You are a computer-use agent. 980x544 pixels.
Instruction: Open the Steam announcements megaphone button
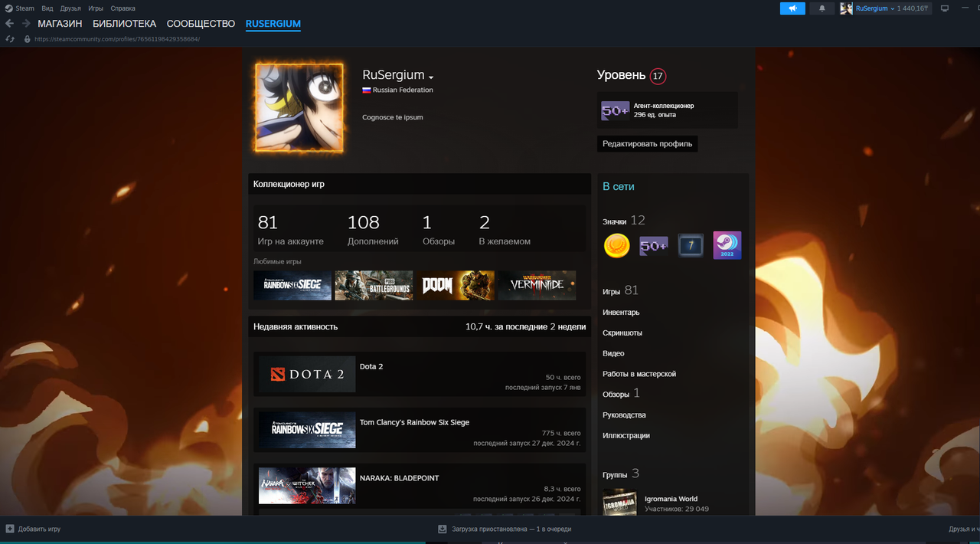pyautogui.click(x=792, y=8)
